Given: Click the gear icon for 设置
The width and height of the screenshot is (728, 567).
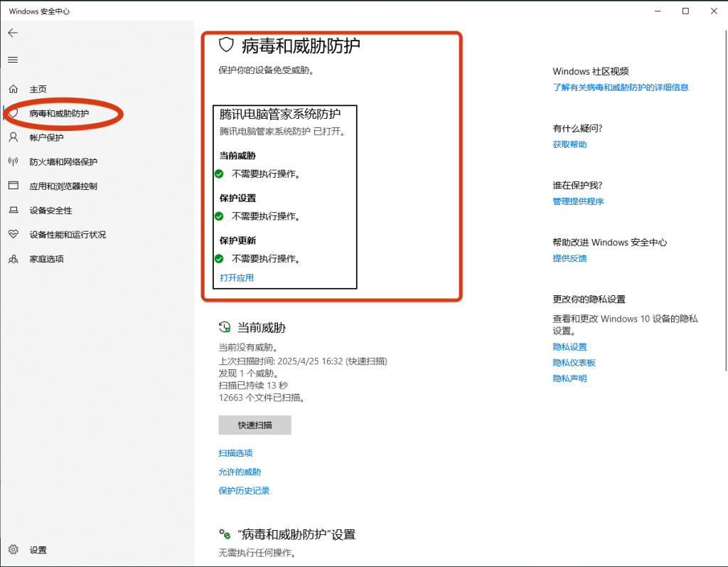Looking at the screenshot, I should coord(14,549).
